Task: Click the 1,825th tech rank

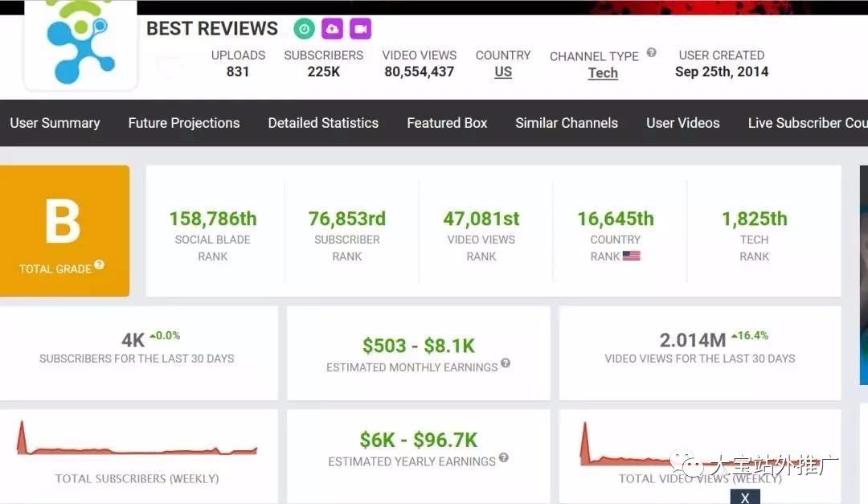Action: [x=754, y=219]
